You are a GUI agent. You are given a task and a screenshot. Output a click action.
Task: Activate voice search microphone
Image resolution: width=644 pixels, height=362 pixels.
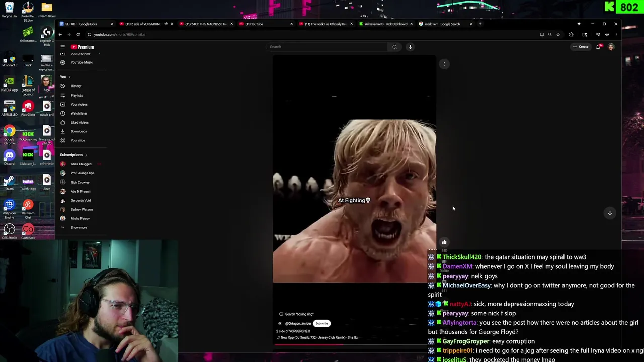point(410,47)
